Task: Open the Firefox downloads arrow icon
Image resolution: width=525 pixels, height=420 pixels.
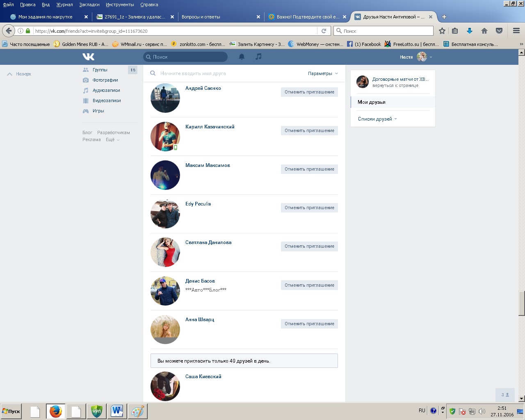Action: pos(470,31)
